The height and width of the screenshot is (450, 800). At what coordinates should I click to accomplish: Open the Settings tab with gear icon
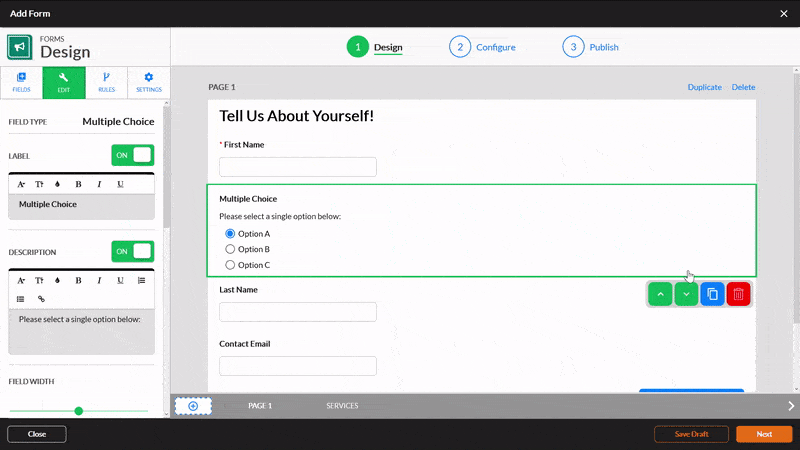[x=148, y=82]
